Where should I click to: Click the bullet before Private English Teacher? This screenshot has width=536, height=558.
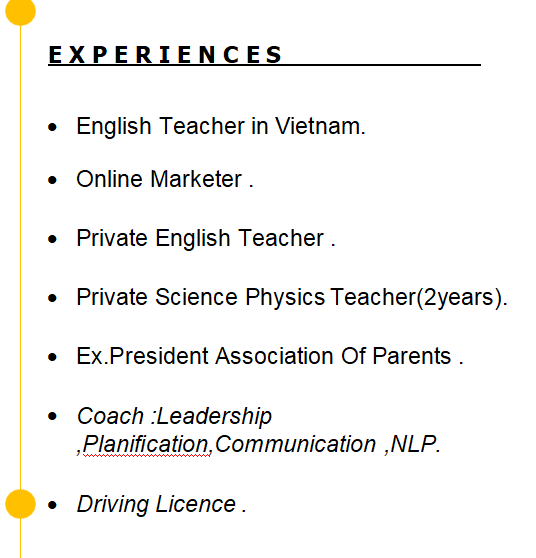point(52,239)
